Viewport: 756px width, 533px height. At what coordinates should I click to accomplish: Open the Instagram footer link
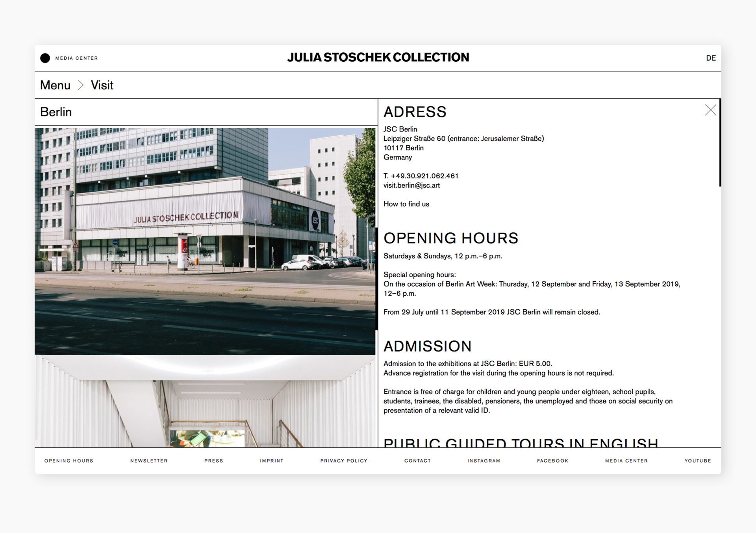[484, 461]
